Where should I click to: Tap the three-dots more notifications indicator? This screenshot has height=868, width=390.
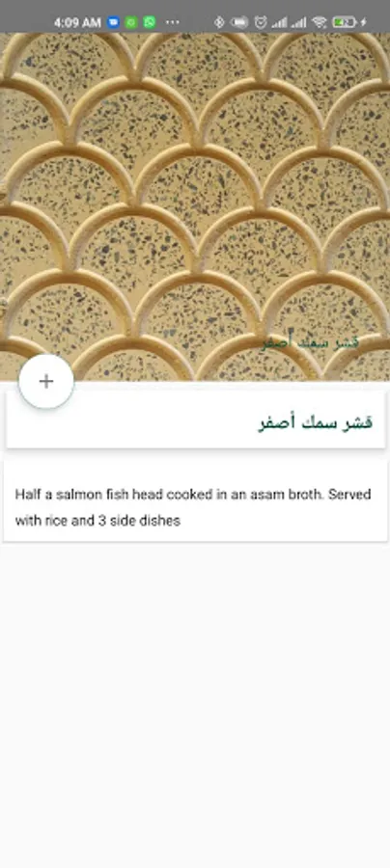pos(173,22)
